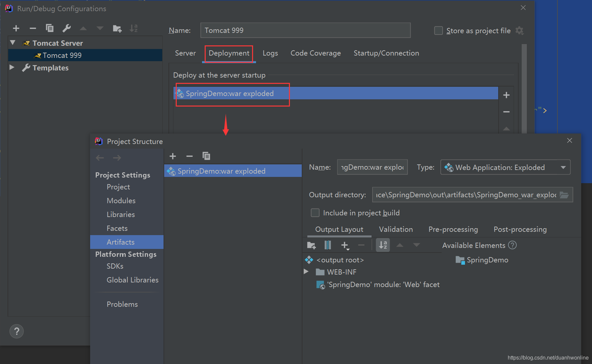Add new artifact in Project Structure
The height and width of the screenshot is (364, 592).
click(x=173, y=156)
